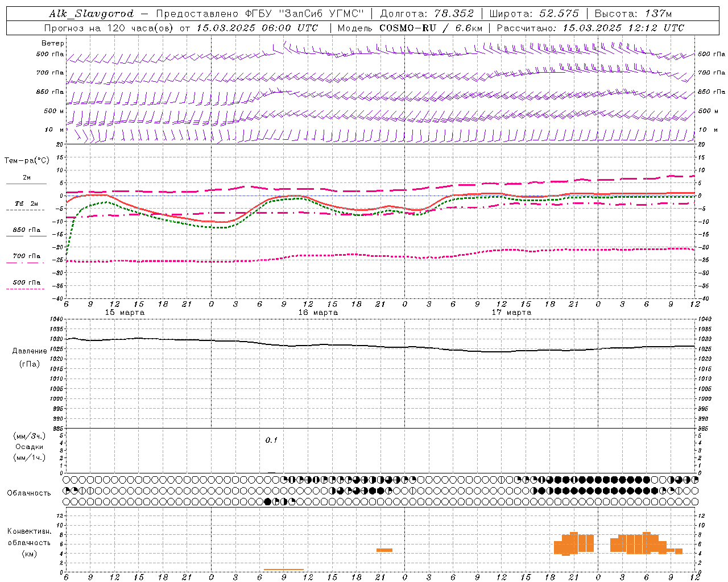
Task: Click the (мм/1ч.) precipitation unit label
Action: [30, 458]
